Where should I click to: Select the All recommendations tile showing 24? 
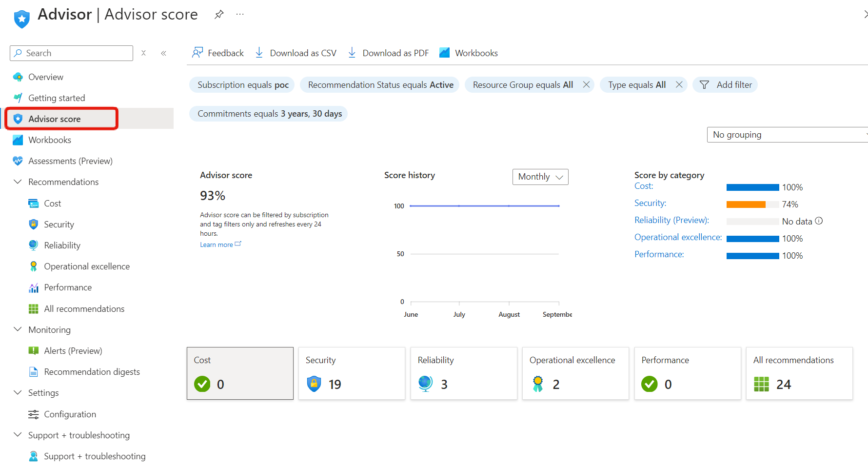[x=799, y=373]
